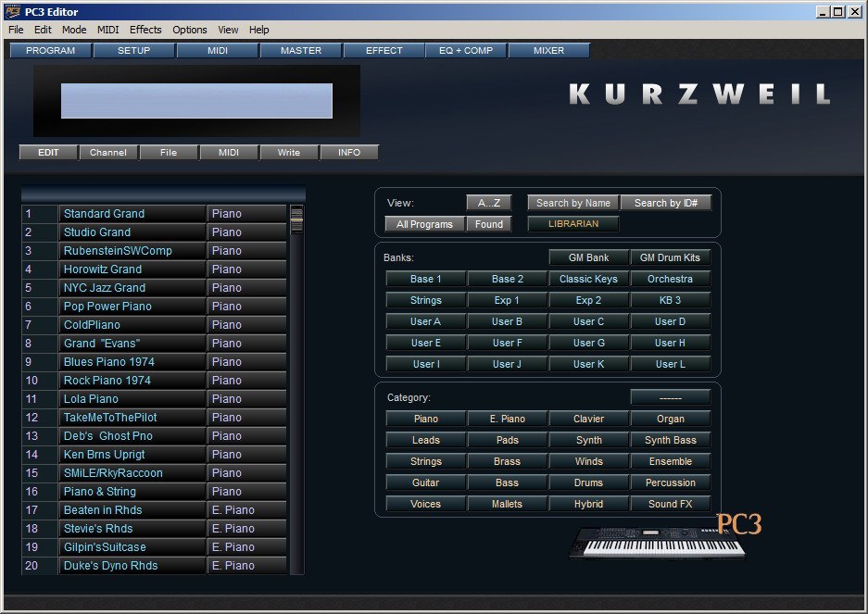Click Search by ID#

pos(666,202)
